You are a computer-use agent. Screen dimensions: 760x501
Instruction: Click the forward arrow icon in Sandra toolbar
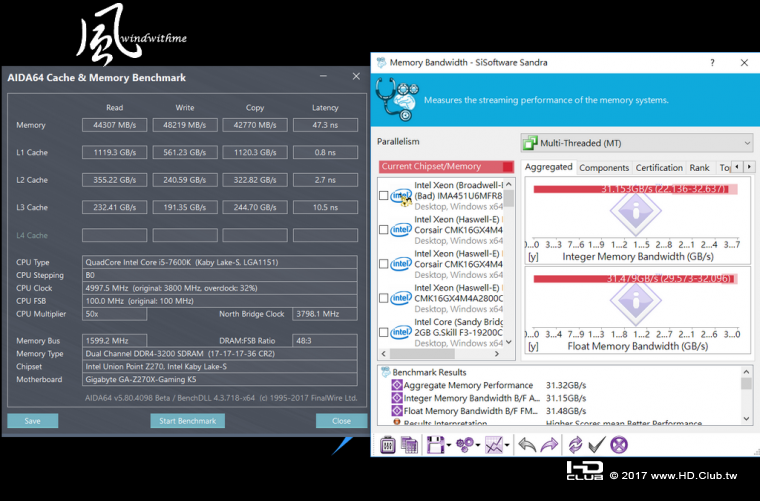click(549, 445)
